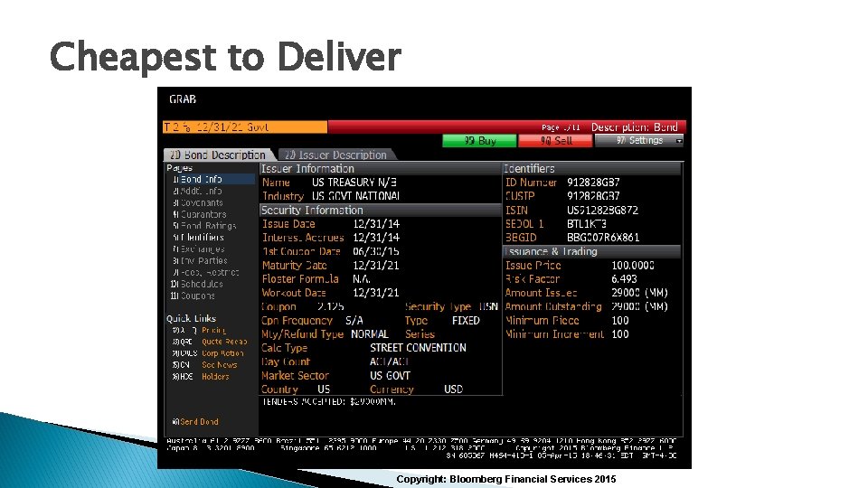Click the Currency value USD
The image size is (868, 488).
tap(453, 389)
